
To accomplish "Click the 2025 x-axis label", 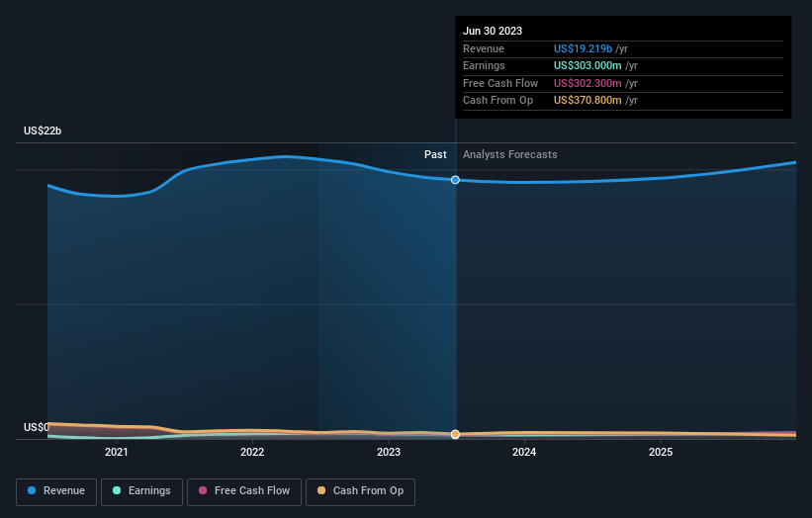I will 661,453.
